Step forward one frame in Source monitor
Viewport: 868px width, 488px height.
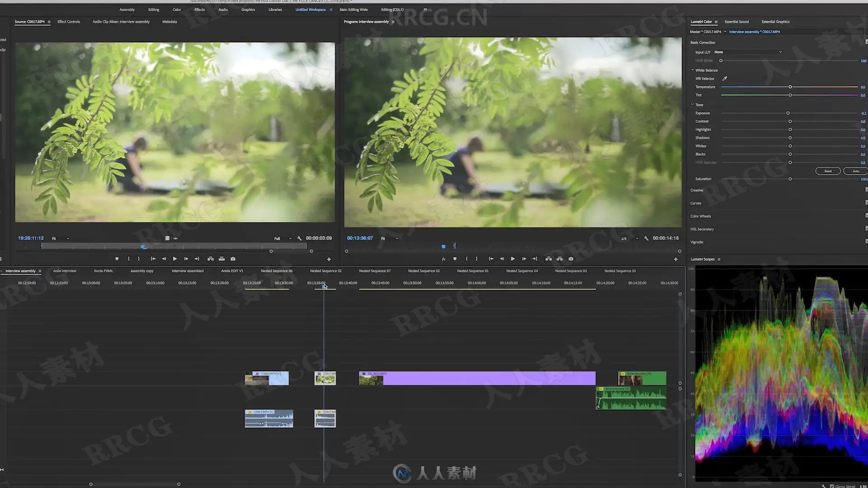click(186, 259)
